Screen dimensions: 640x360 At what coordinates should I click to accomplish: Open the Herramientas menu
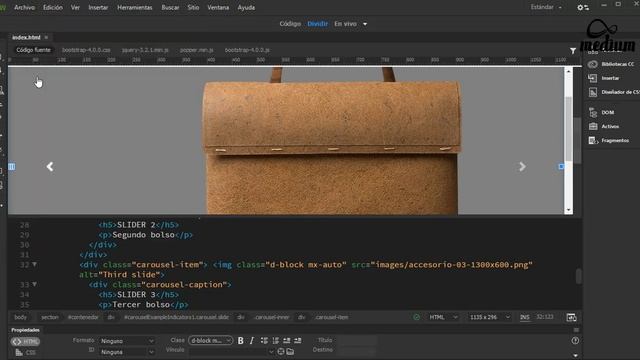pyautogui.click(x=135, y=7)
